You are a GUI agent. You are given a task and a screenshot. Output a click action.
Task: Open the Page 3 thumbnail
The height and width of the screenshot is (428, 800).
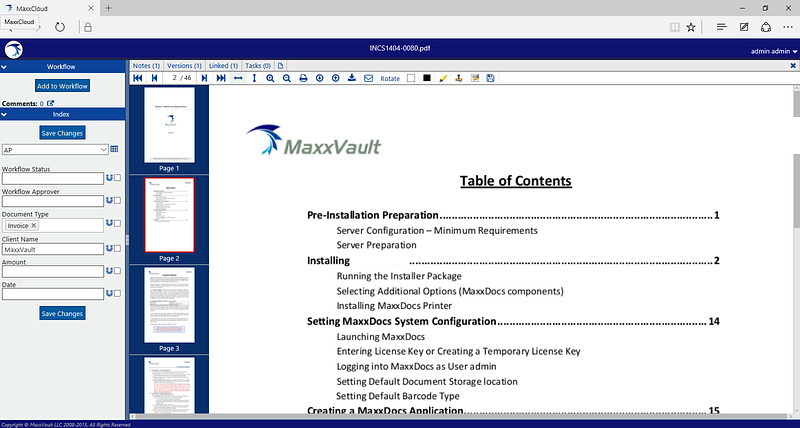pos(169,309)
